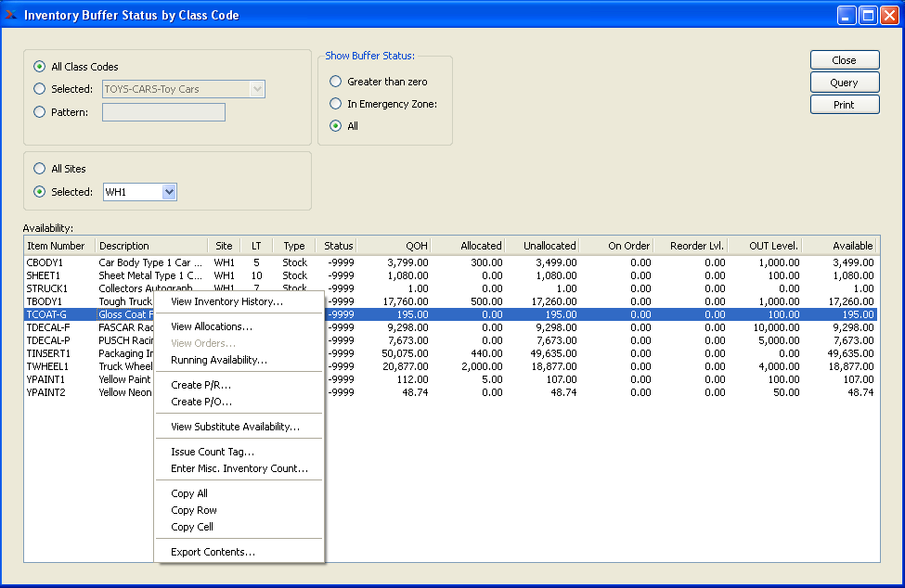Click the Print button

click(x=844, y=105)
